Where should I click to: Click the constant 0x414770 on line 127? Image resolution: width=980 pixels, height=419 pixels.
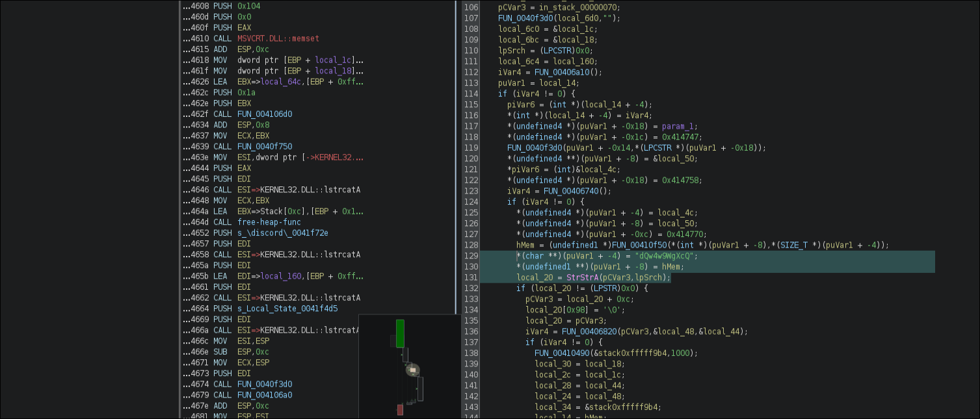[x=685, y=234]
